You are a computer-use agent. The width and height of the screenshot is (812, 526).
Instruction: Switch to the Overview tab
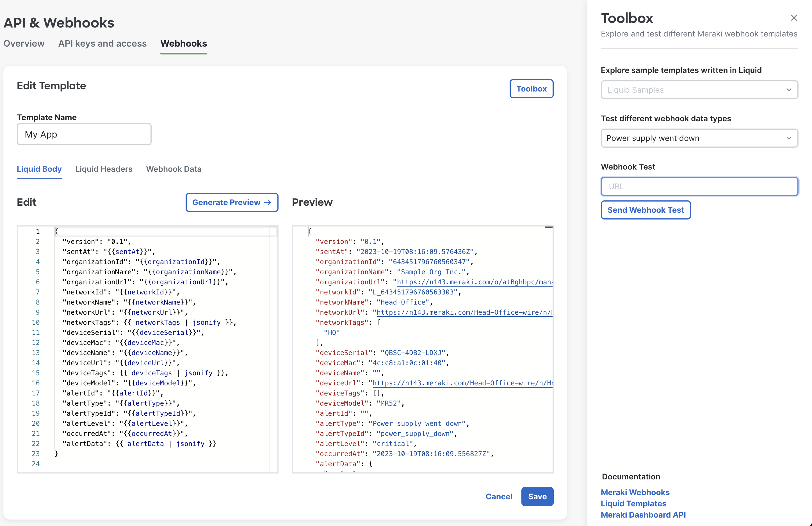tap(24, 43)
